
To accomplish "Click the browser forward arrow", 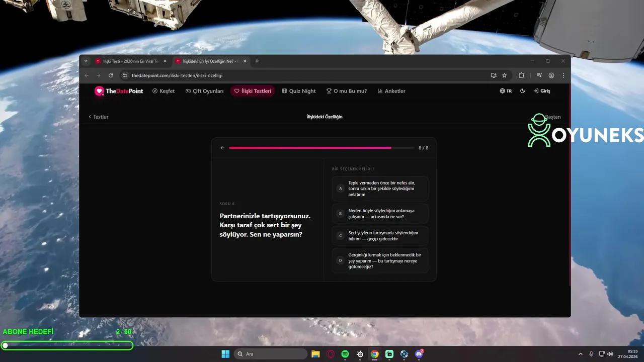I will pyautogui.click(x=99, y=75).
